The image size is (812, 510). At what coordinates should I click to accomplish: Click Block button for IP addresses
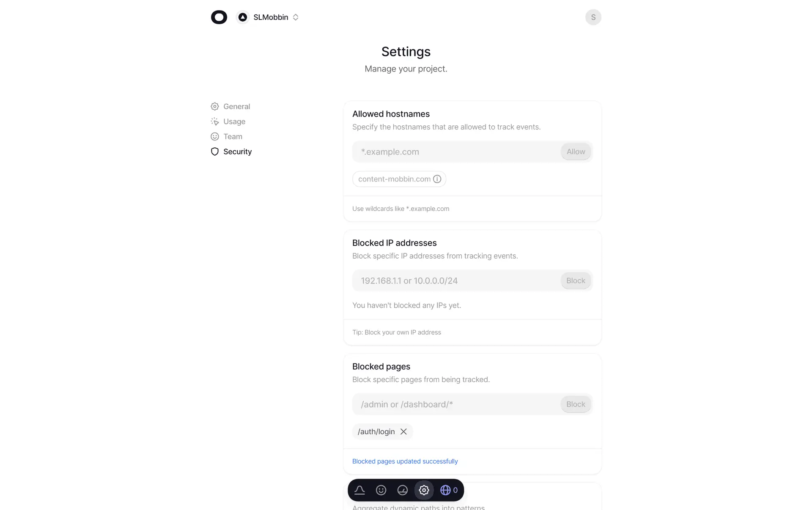click(x=576, y=281)
